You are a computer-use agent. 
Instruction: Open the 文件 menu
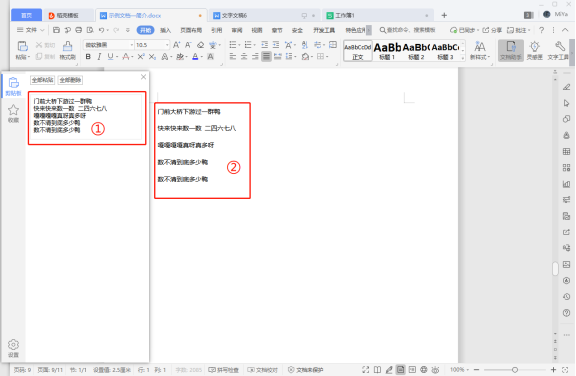pos(31,30)
